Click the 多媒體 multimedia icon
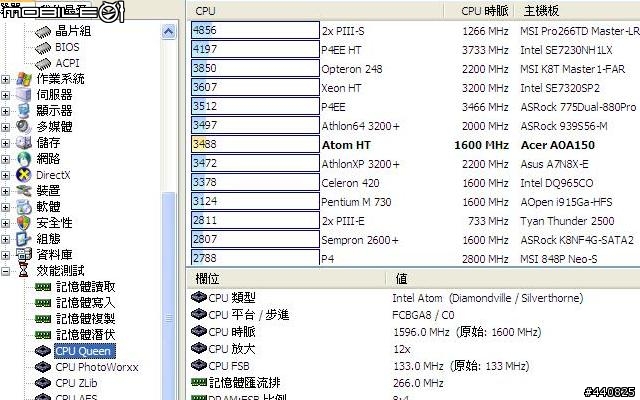640x400 pixels. point(24,127)
